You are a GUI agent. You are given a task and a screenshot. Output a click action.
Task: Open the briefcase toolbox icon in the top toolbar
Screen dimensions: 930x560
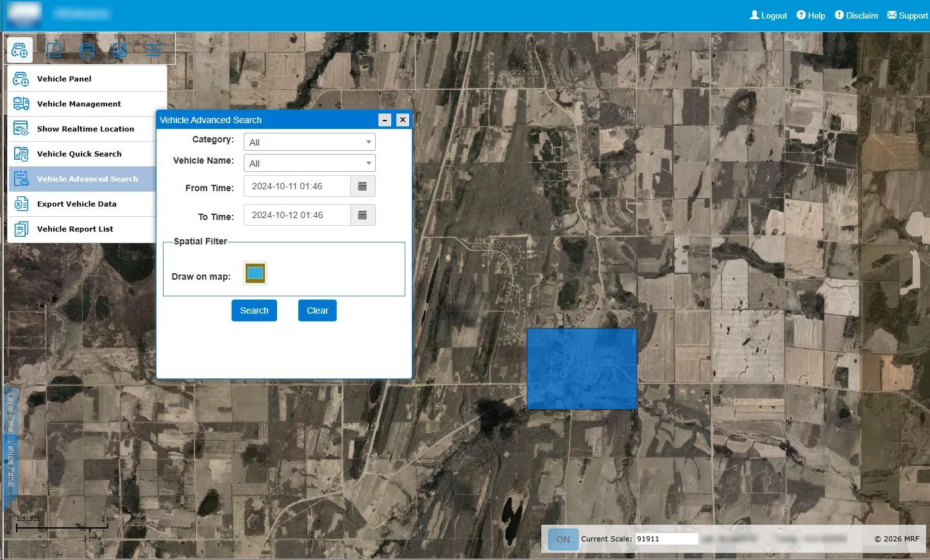(87, 49)
